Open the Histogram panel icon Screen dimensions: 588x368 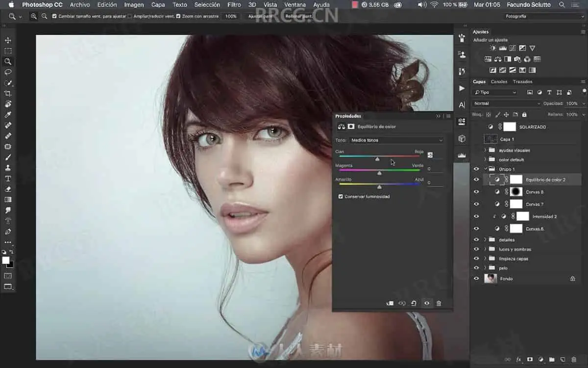[462, 155]
